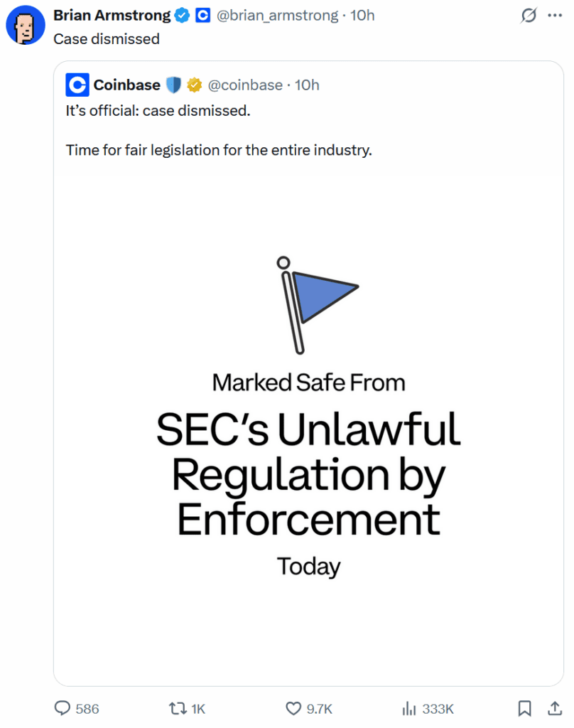Image resolution: width=574 pixels, height=728 pixels.
Task: Click the blue verified badge next to Brian Armstrong
Action: [182, 15]
